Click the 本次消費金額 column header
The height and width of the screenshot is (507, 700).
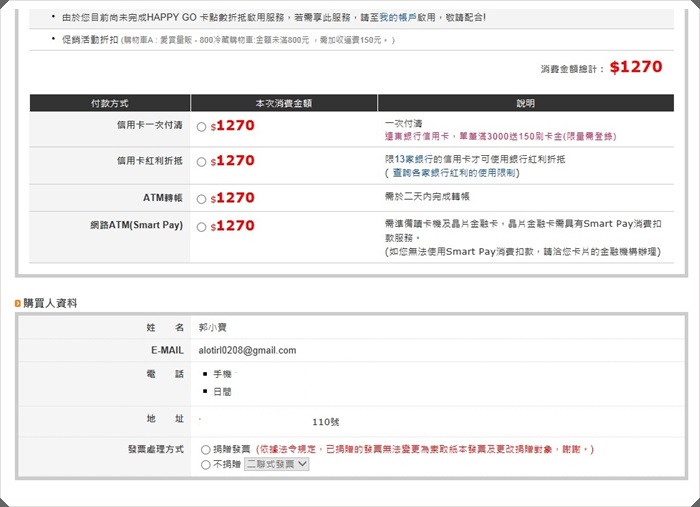tap(283, 103)
